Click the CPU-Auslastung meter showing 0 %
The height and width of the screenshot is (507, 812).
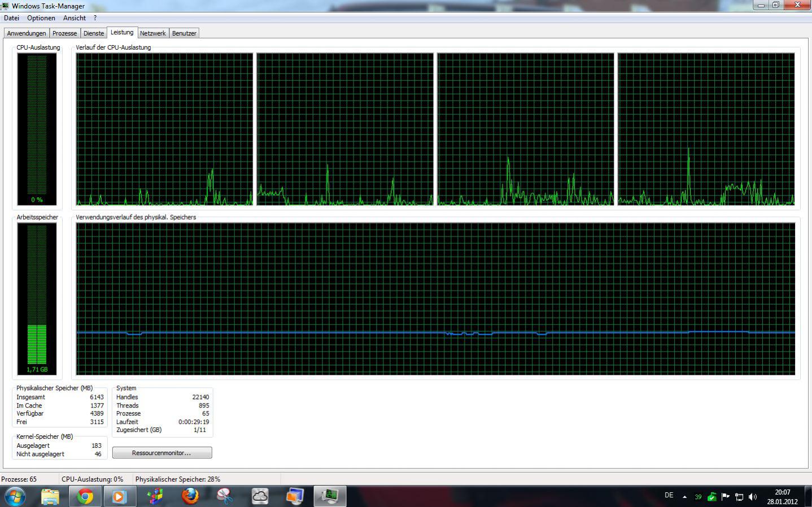click(37, 129)
